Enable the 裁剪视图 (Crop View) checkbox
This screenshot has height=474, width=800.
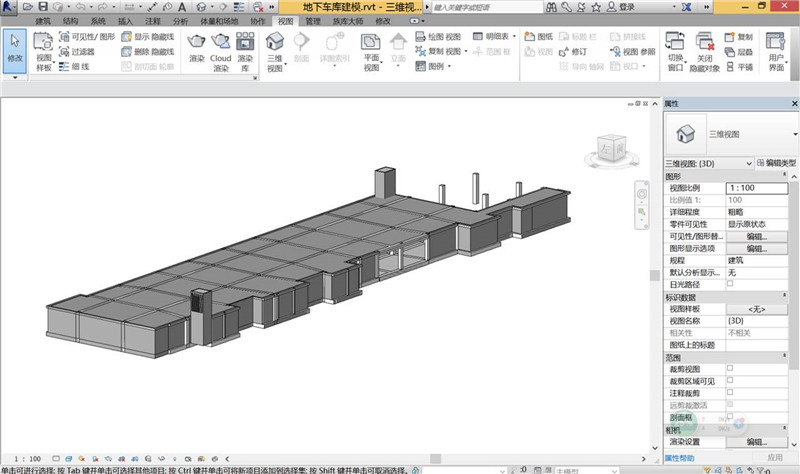tap(729, 368)
